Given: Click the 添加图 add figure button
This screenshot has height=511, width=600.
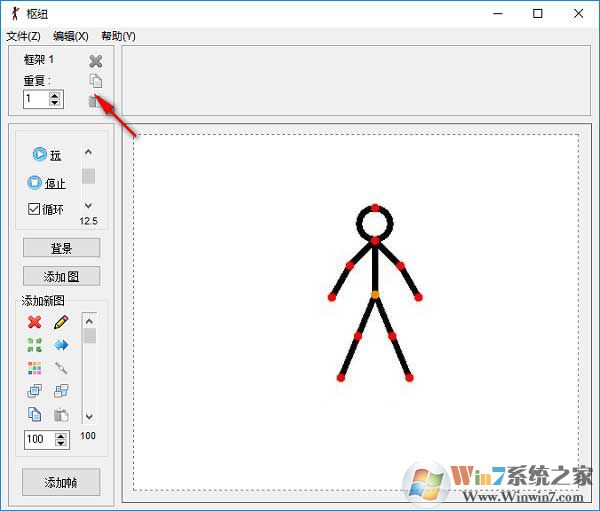Looking at the screenshot, I should [62, 276].
